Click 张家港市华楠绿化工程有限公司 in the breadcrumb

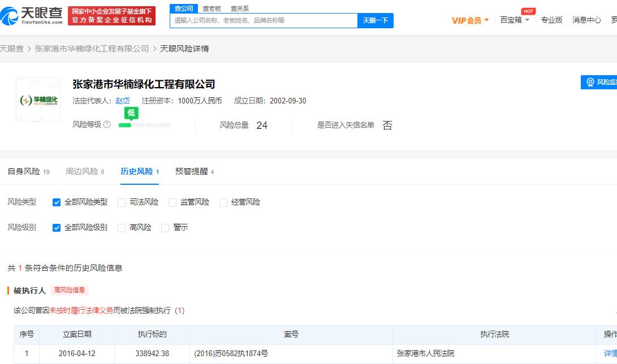tap(92, 49)
